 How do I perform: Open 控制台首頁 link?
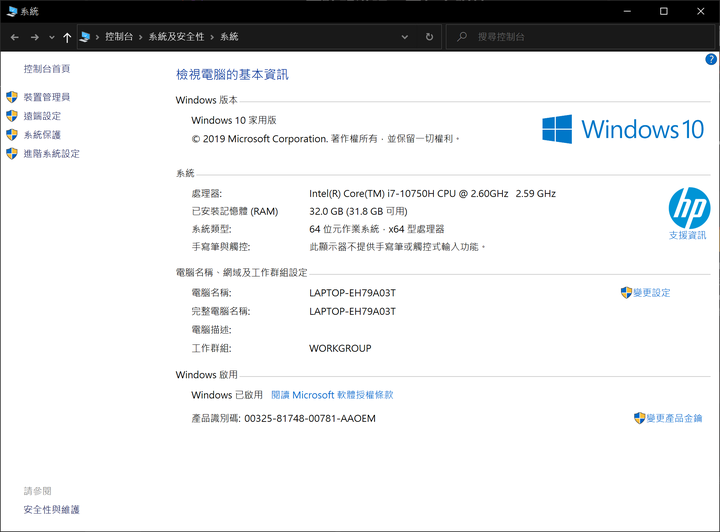coord(47,69)
